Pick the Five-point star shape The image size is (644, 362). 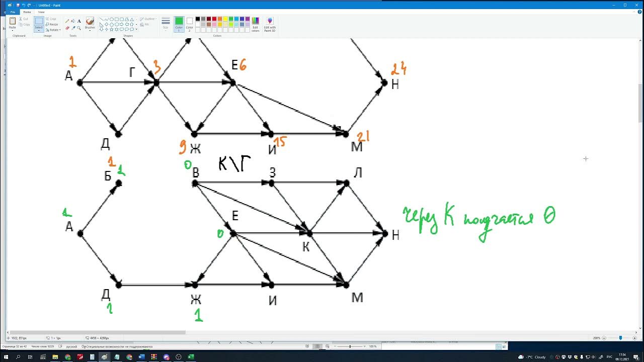112,29
